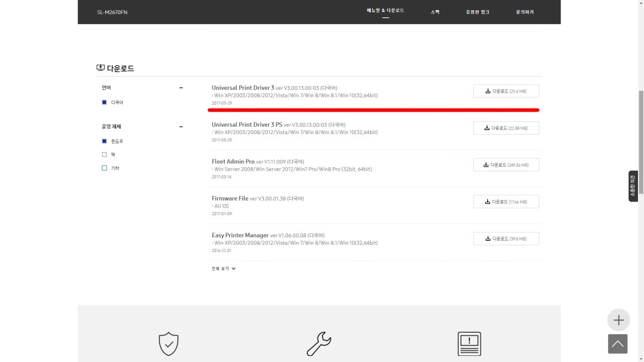Click the page vertical scrollbar thumb

pyautogui.click(x=641, y=143)
